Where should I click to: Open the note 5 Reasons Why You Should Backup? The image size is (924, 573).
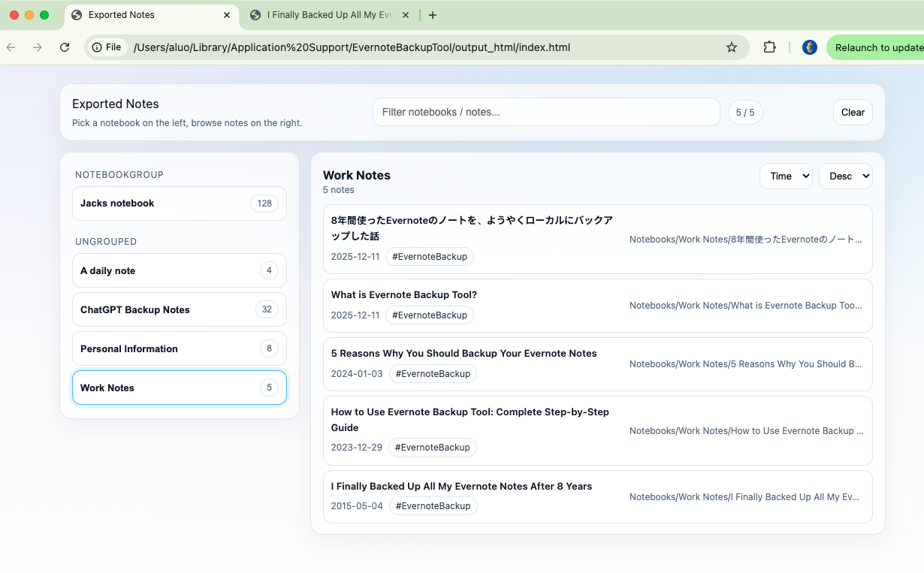coord(464,353)
